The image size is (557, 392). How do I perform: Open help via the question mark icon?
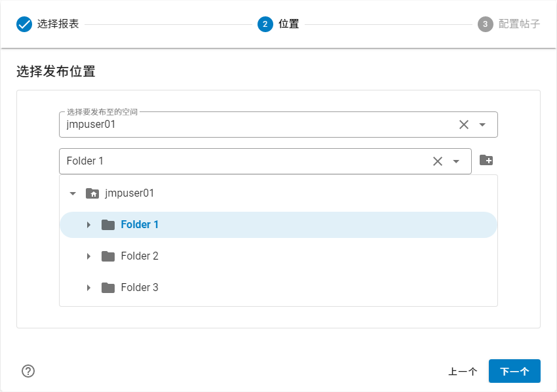pos(28,370)
